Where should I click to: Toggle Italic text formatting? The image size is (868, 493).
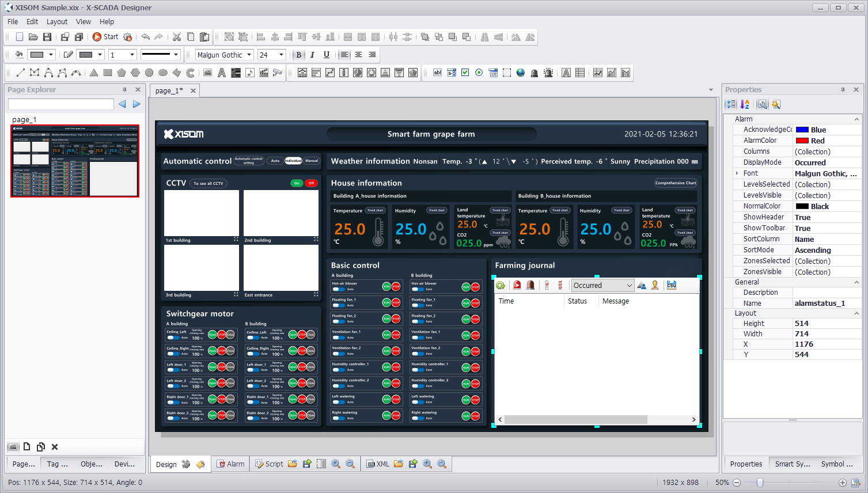coord(313,55)
